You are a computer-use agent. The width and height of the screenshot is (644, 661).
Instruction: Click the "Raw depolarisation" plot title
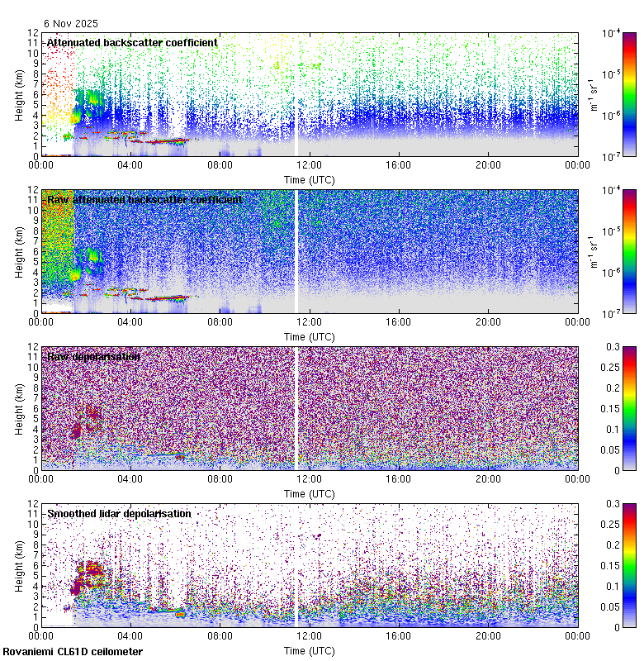coord(93,356)
